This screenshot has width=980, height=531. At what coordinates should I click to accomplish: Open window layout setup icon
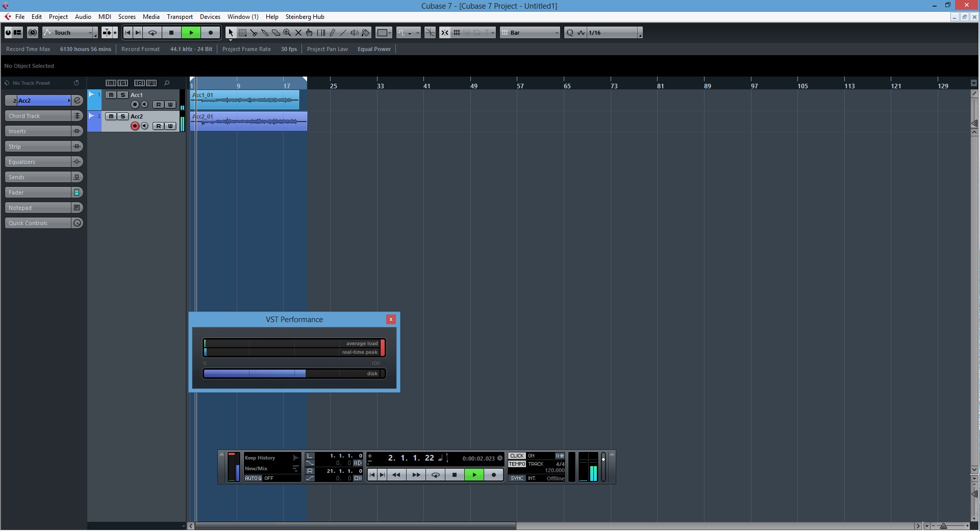18,33
